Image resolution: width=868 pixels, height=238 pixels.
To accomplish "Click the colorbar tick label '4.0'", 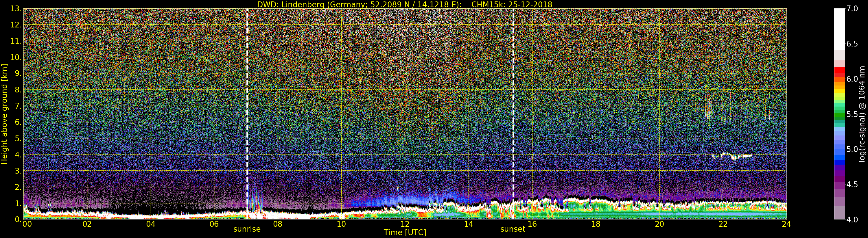I will point(852,220).
